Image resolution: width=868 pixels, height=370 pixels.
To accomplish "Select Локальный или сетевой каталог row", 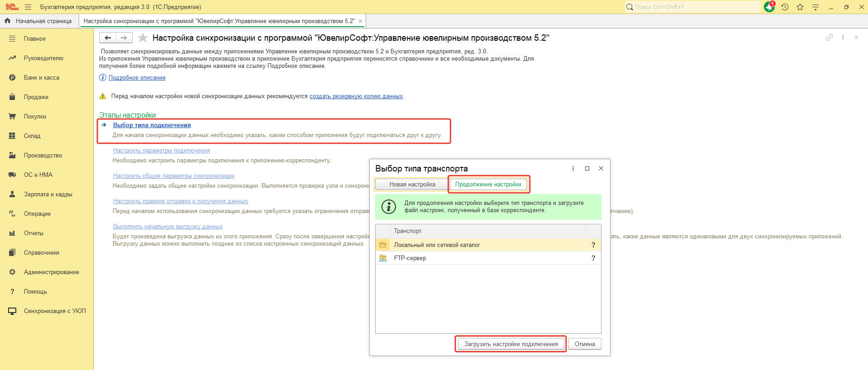I will (488, 245).
